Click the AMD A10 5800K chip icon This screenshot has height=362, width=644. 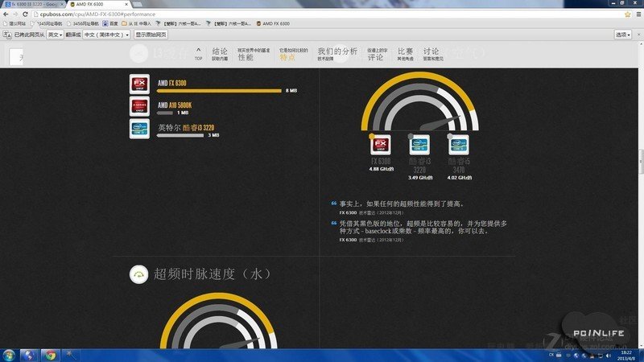(x=139, y=106)
